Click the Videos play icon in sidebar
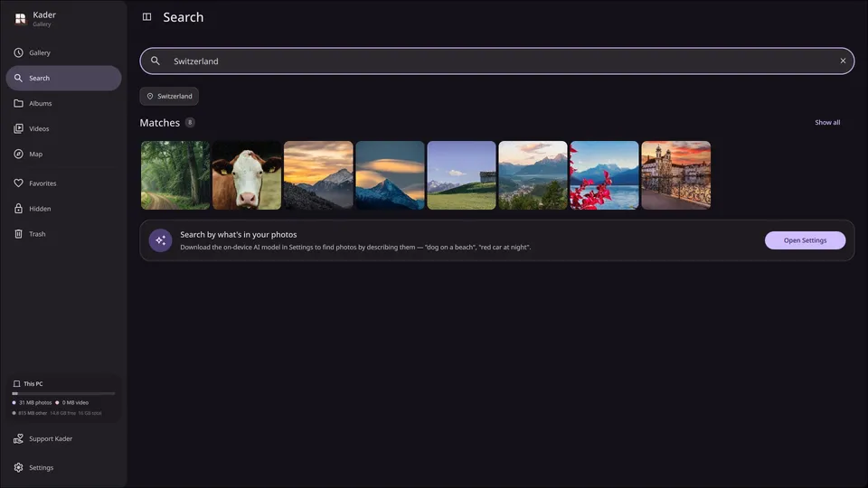Image resolution: width=868 pixels, height=488 pixels. pos(18,128)
